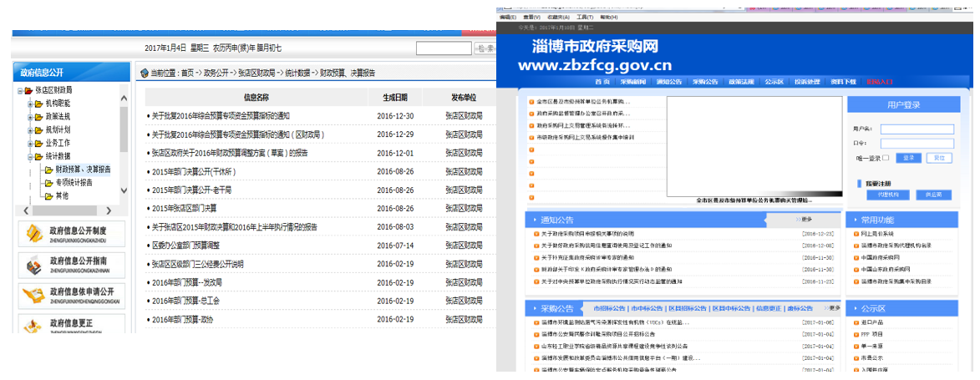Click folder icon beside 专项统计报告

pyautogui.click(x=48, y=182)
